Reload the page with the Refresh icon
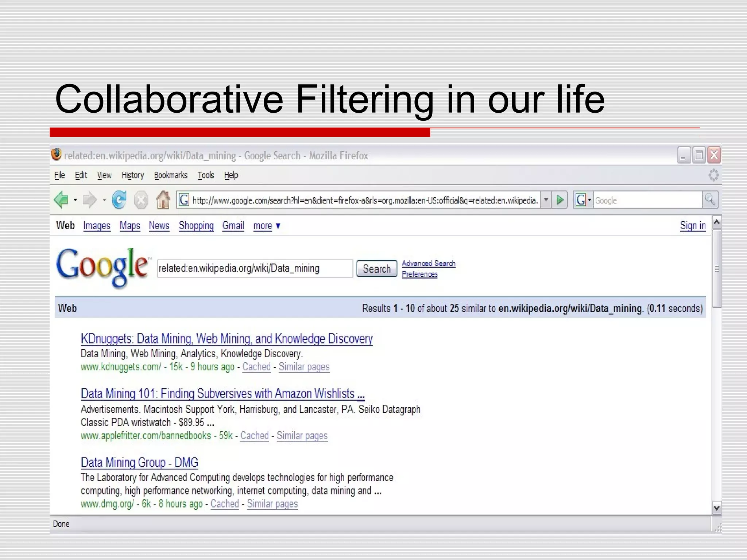Viewport: 747px width, 560px height. 119,200
